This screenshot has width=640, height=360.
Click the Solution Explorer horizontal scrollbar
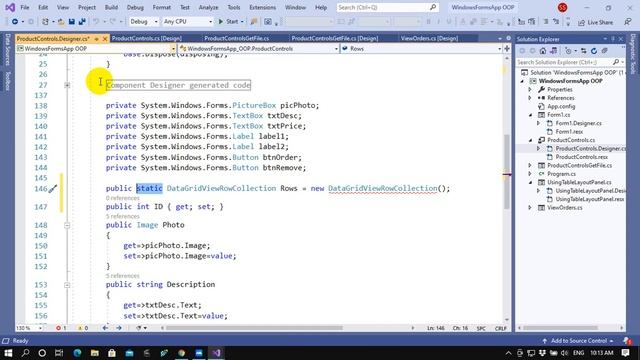pyautogui.click(x=560, y=328)
